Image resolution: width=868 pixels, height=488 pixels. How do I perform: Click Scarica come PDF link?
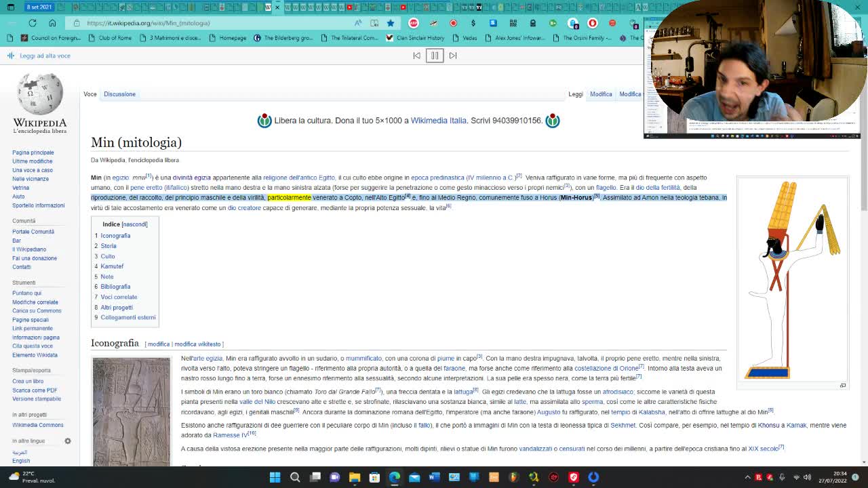click(x=35, y=390)
